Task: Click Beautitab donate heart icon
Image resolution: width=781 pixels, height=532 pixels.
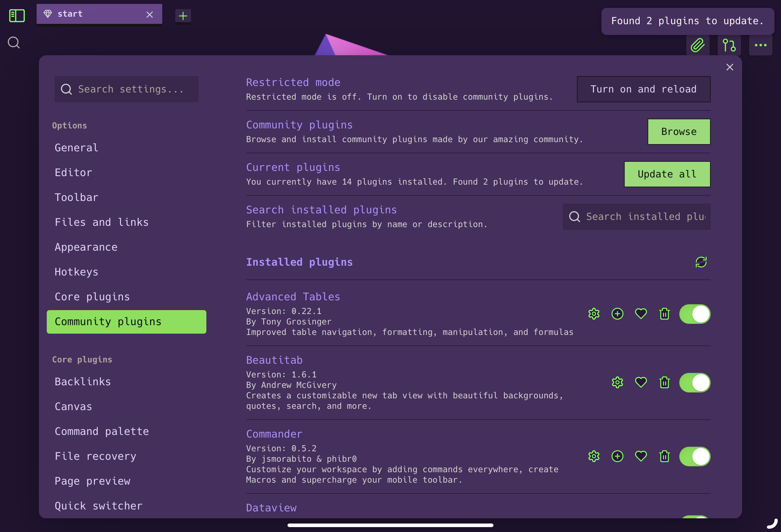Action: [x=641, y=382]
